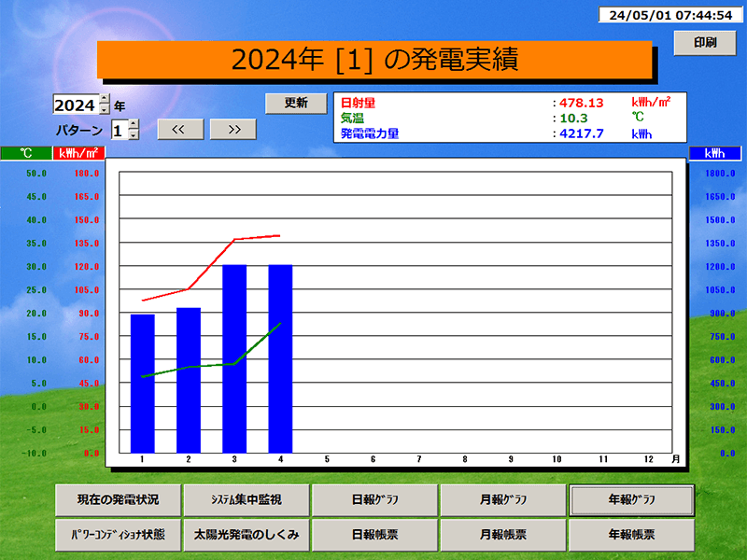Click the 50.0 temperature axis value

pos(36,174)
